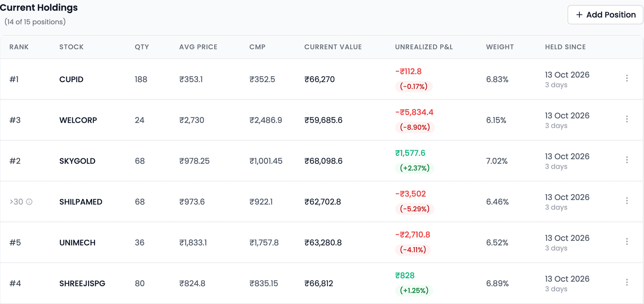
Task: Click the ₹1,001.45 CMP for SKYGOLD
Action: click(x=266, y=161)
